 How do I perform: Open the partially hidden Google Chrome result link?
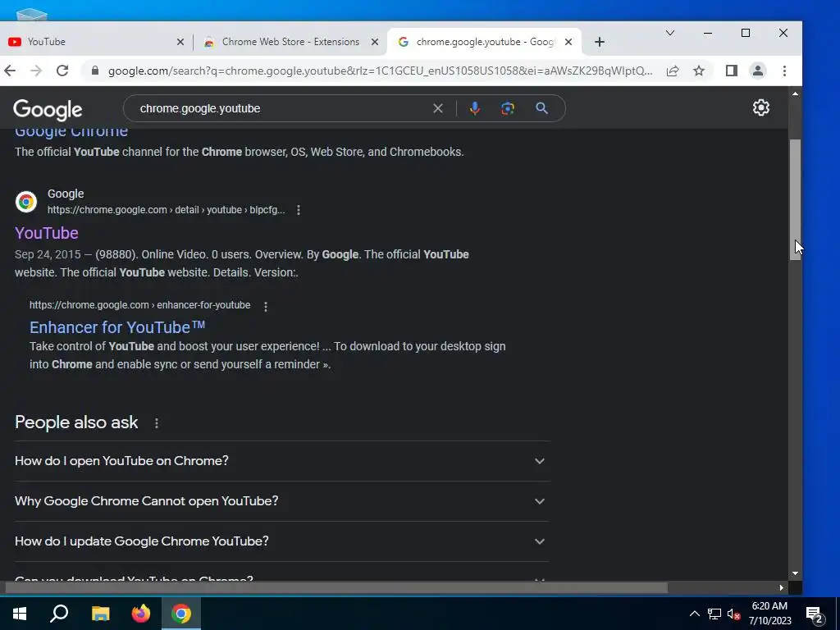[x=71, y=133]
